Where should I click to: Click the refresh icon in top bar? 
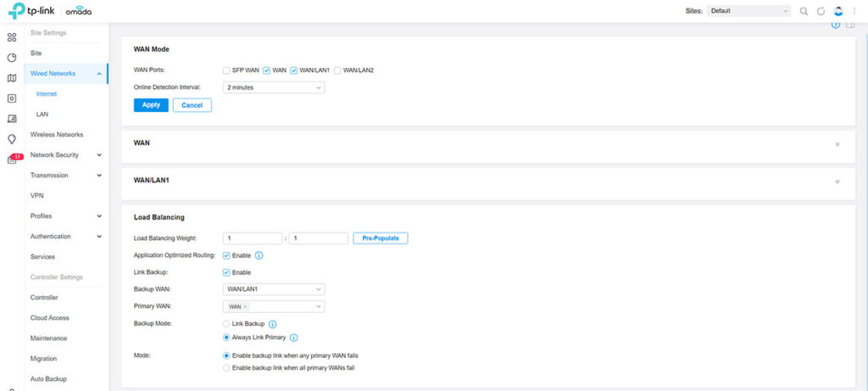(821, 11)
